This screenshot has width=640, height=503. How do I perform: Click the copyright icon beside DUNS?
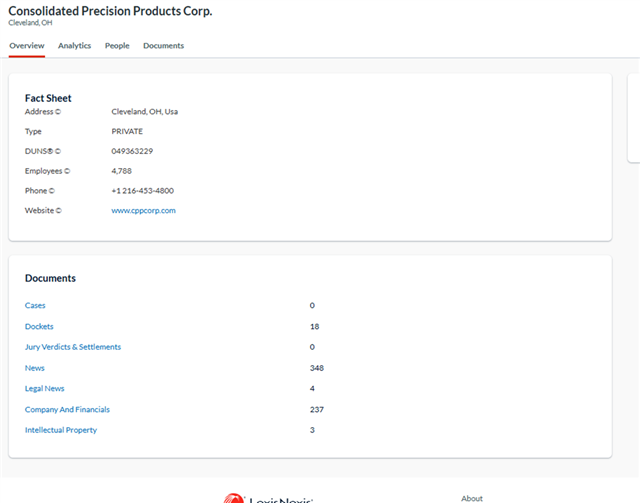(58, 151)
